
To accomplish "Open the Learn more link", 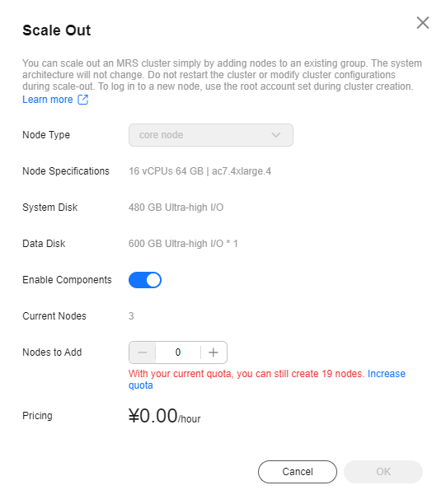I will pos(48,100).
